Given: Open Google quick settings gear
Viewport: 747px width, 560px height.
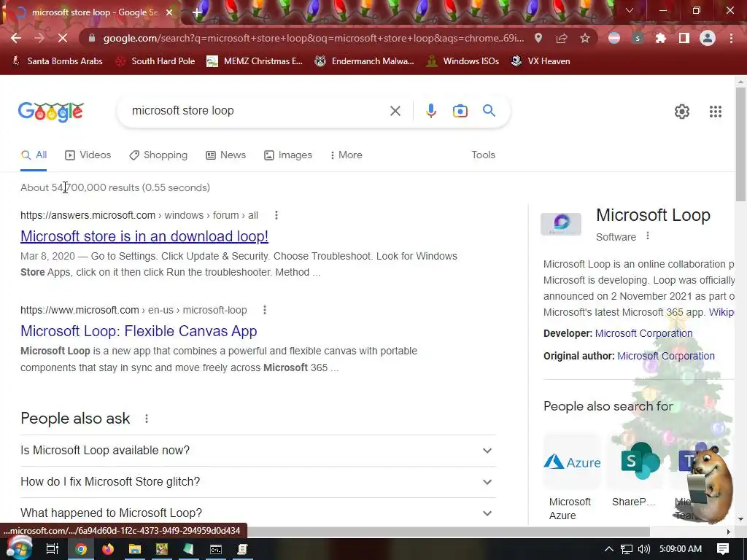Looking at the screenshot, I should pos(682,112).
